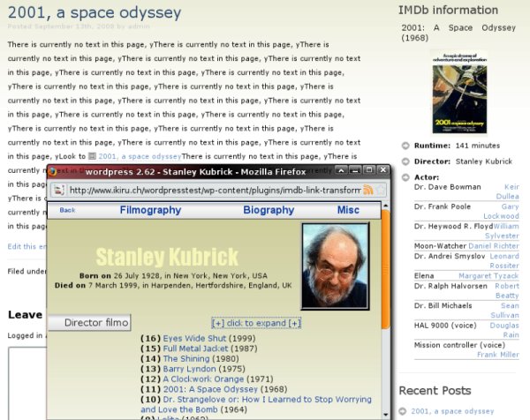The image size is (530, 420).
Task: Click the 141 minutes runtime value
Action: (478, 146)
